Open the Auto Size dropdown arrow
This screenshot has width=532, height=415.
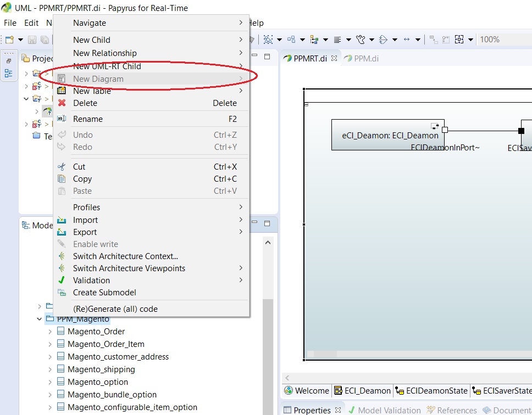click(470, 40)
